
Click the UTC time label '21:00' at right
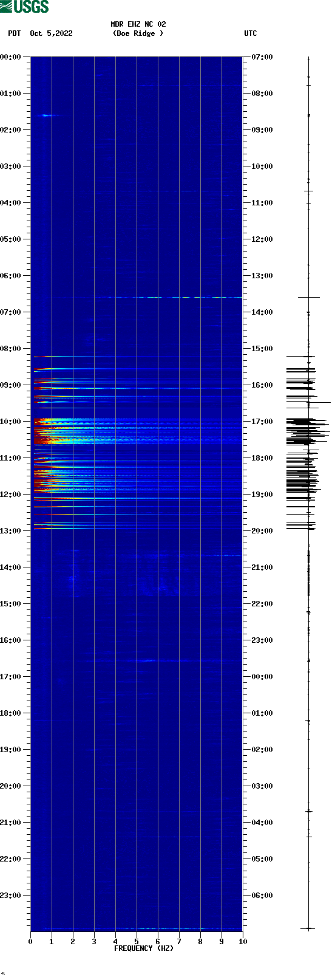pos(262,567)
